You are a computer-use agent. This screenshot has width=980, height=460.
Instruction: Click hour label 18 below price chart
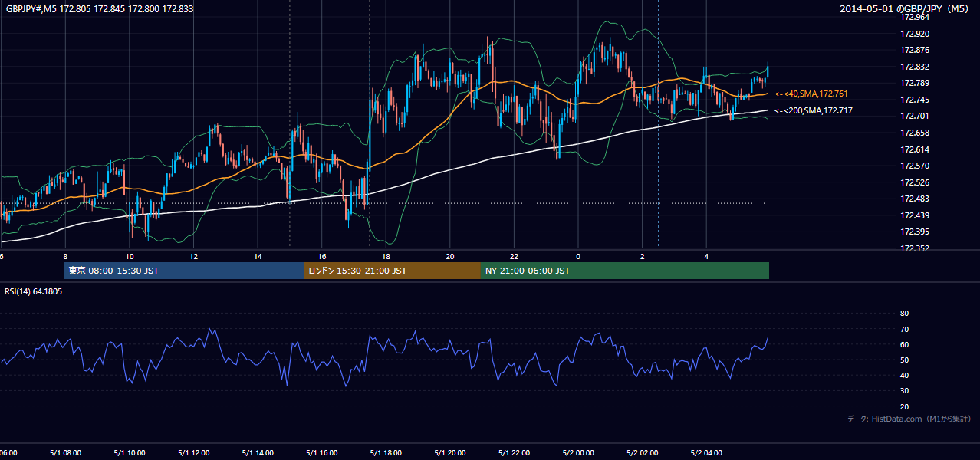click(x=386, y=256)
